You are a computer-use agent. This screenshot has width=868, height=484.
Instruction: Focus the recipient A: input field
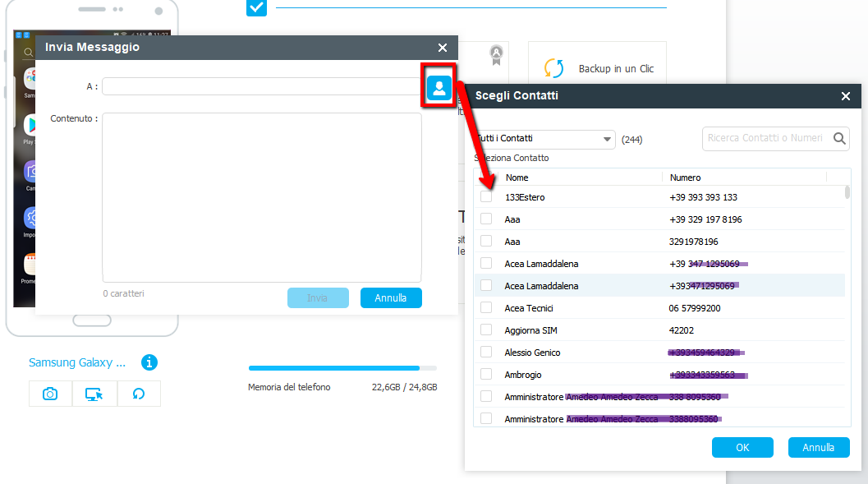(262, 86)
